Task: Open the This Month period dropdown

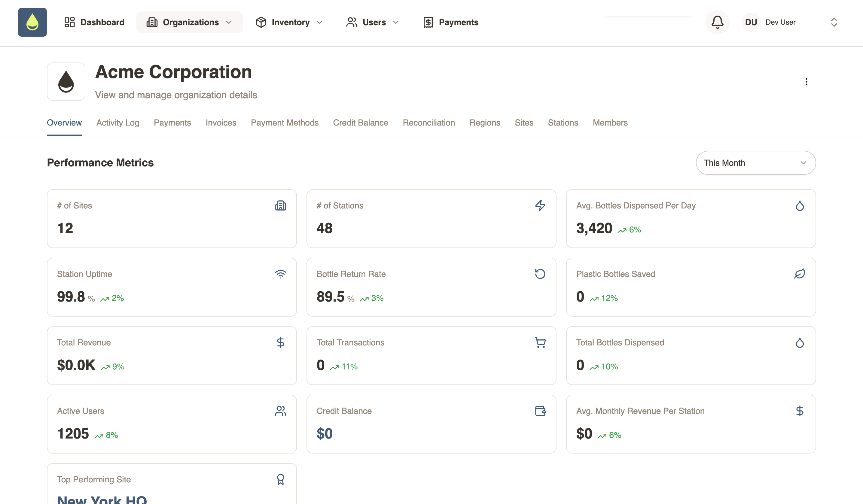Action: [756, 163]
